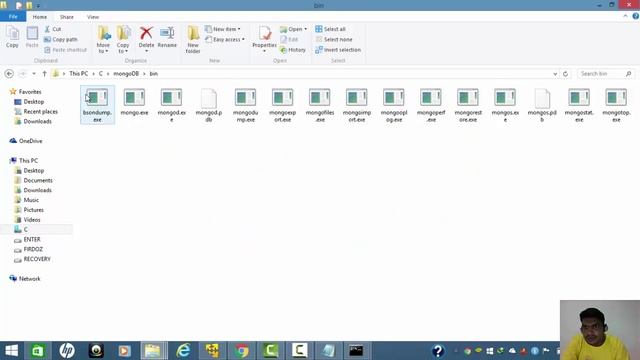Click the Cut command

53,29
